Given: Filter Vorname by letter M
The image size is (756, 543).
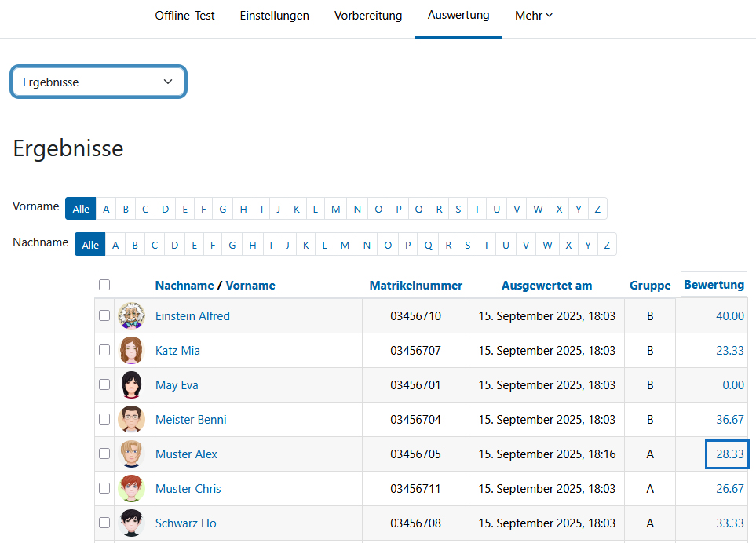Looking at the screenshot, I should pyautogui.click(x=335, y=209).
